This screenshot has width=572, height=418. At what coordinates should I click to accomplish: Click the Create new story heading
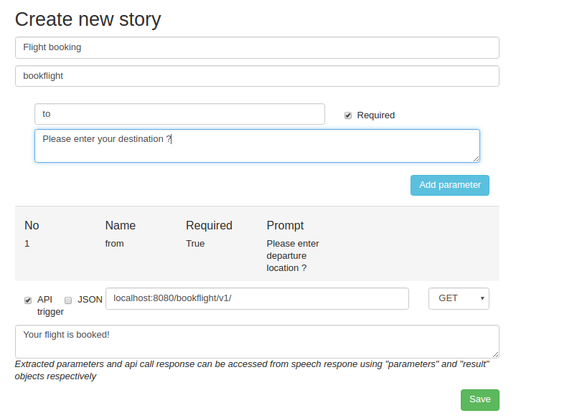click(88, 19)
